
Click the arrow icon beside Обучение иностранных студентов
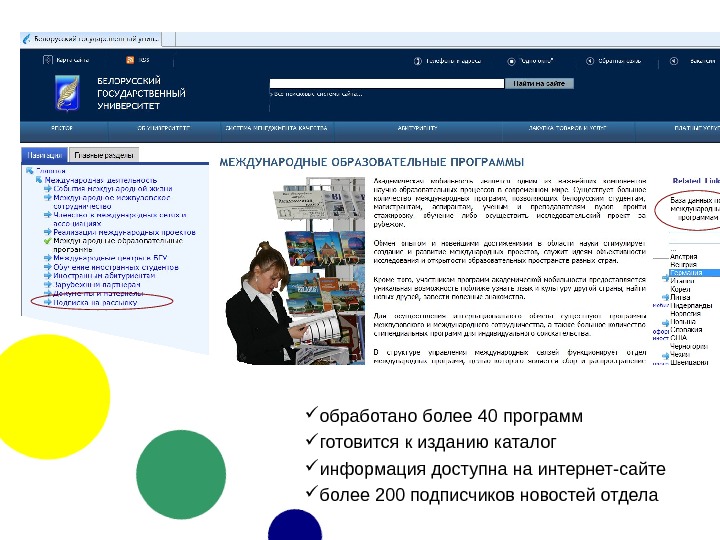(x=47, y=267)
